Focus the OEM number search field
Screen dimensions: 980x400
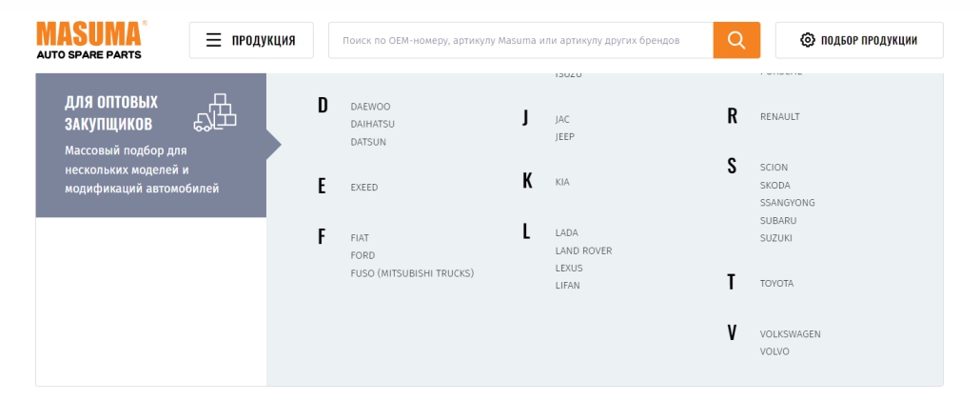(x=520, y=40)
